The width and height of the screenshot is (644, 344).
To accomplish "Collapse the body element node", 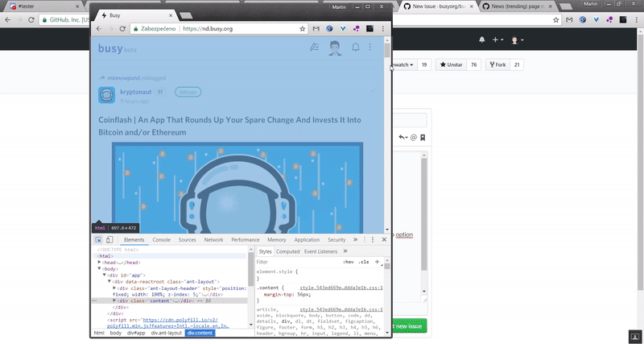I will click(x=99, y=269).
